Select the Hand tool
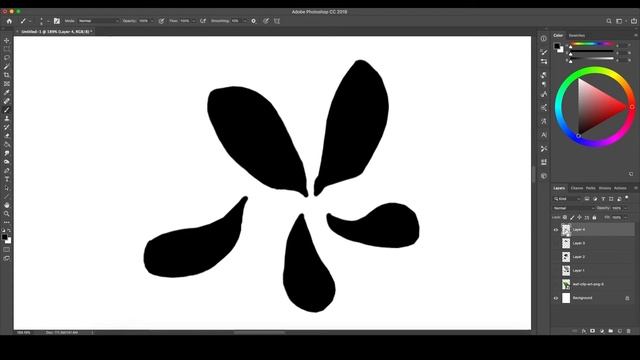The height and width of the screenshot is (360, 640). pos(7,205)
